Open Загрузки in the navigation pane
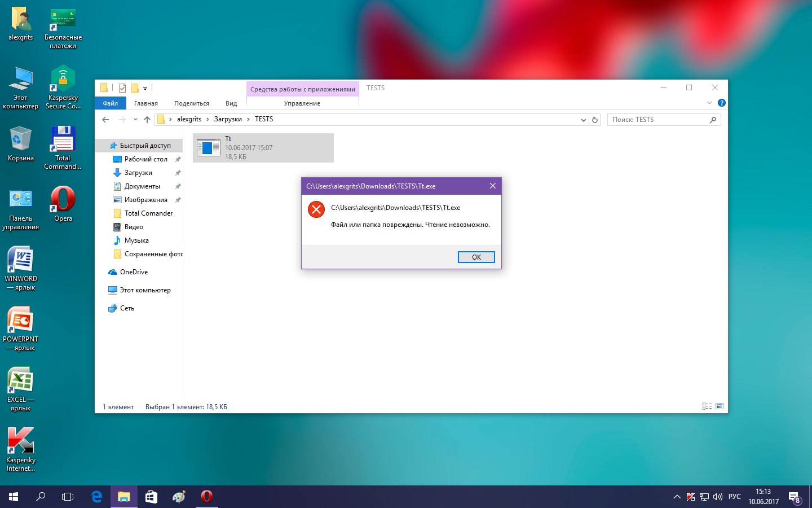The width and height of the screenshot is (812, 508). pos(139,173)
